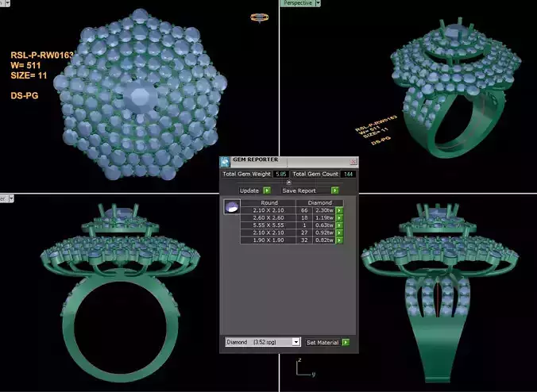
Task: Select the 2.10 X 2.10 row with 66 stones
Action: 292,210
